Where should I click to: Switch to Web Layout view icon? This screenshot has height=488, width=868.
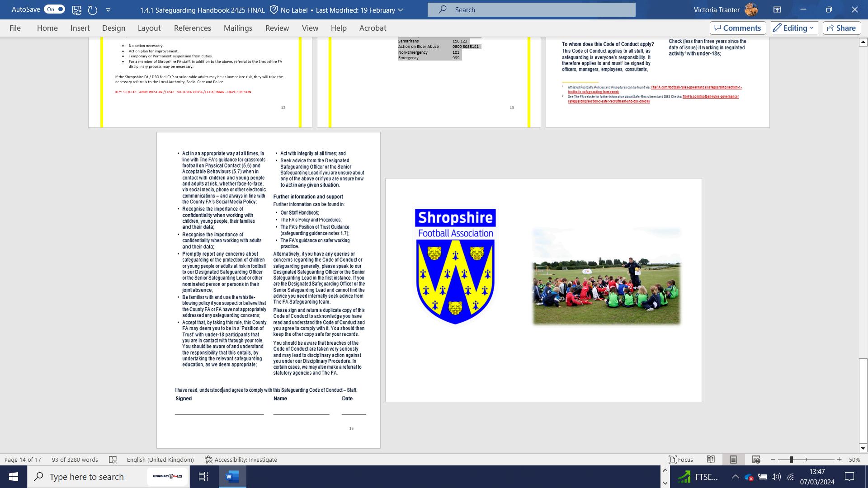pyautogui.click(x=756, y=460)
